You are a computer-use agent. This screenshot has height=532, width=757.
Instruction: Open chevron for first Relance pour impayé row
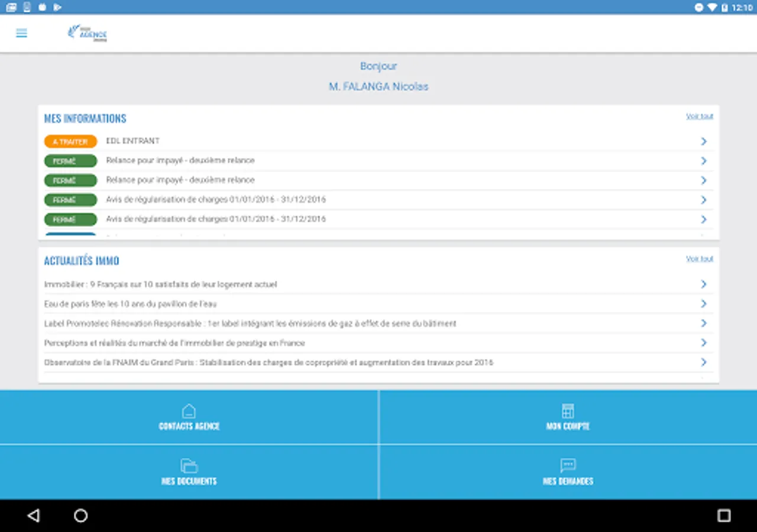704,161
